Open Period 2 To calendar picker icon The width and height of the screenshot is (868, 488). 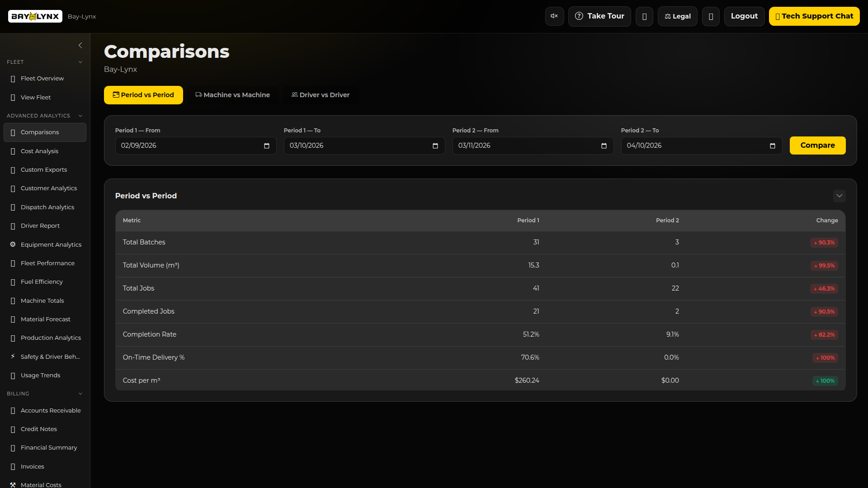click(772, 145)
